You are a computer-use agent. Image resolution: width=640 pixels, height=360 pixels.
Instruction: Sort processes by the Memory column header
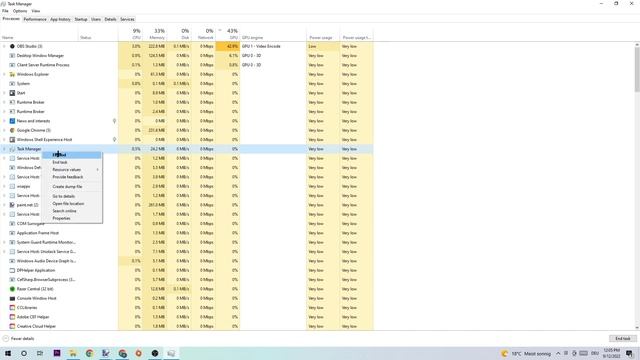point(155,34)
